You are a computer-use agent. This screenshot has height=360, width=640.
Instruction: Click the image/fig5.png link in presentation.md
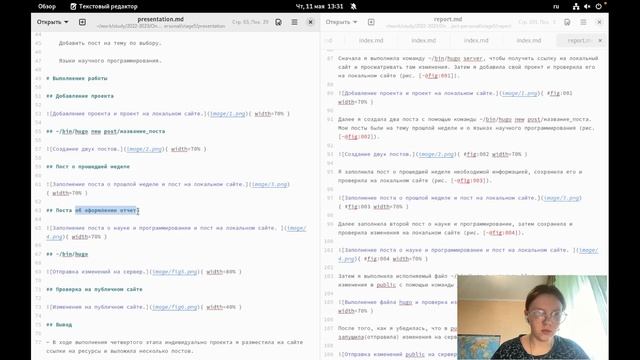tap(175, 271)
